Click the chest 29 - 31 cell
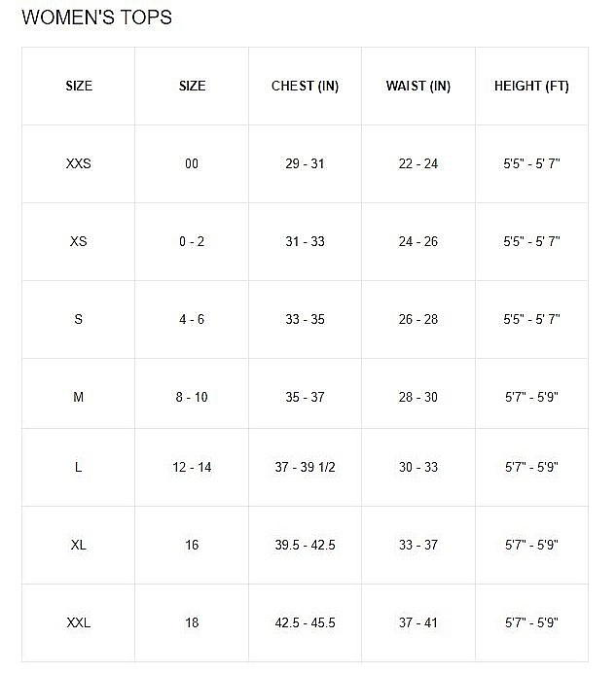616x674 pixels. click(305, 163)
